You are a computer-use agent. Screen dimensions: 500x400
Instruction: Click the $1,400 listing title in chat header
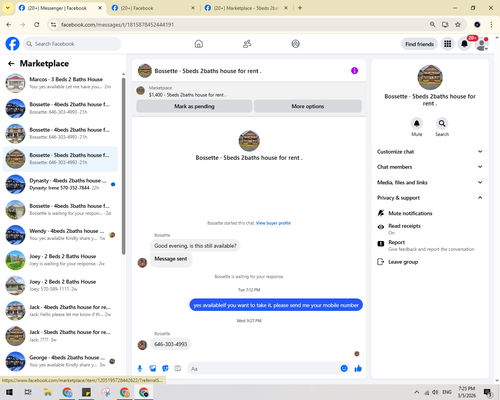coord(187,95)
